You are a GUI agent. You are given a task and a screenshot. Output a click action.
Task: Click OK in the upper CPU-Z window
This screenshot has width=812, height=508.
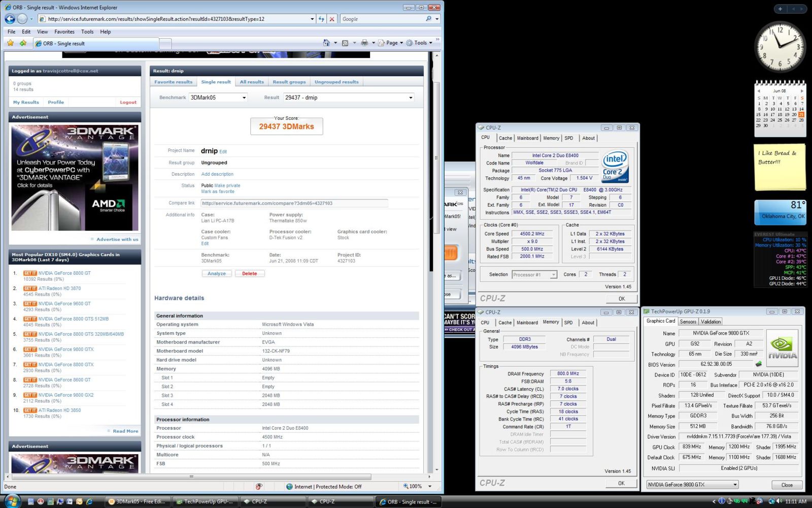point(622,299)
